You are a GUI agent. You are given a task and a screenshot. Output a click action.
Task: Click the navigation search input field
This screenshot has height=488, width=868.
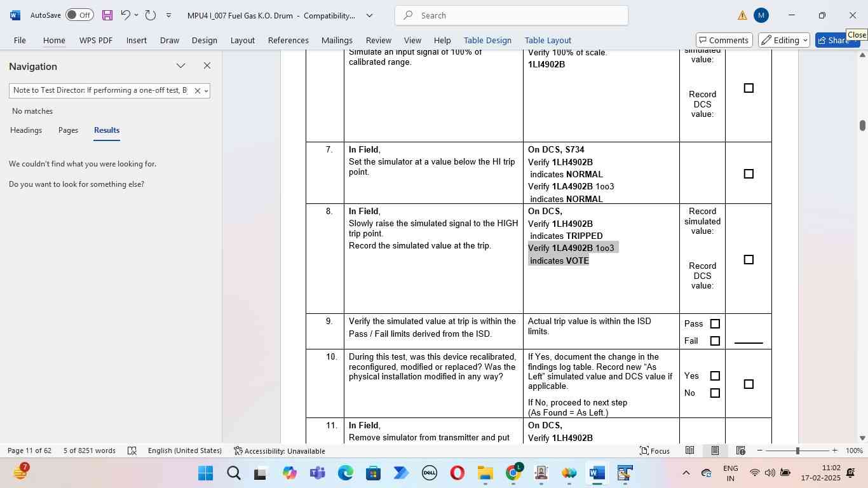[x=100, y=91]
